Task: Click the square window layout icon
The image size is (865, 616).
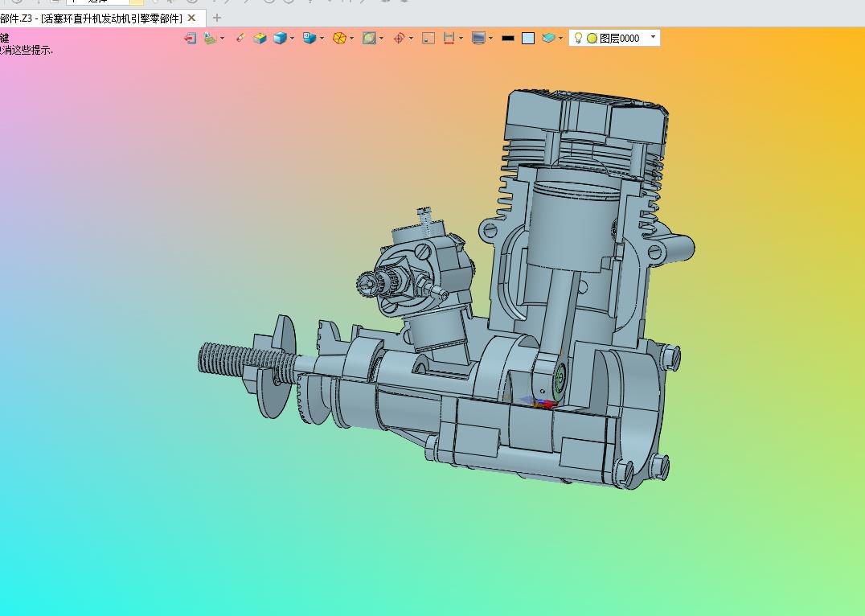Action: pyautogui.click(x=428, y=38)
